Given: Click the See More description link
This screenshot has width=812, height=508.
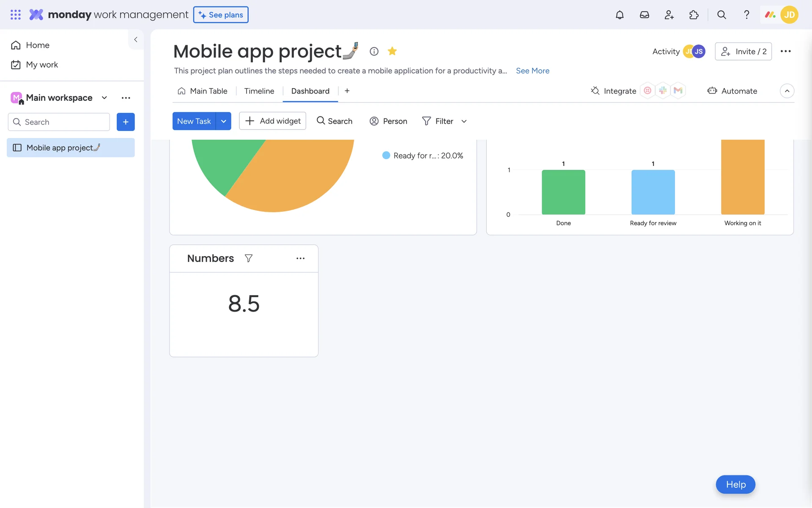Looking at the screenshot, I should pos(532,71).
